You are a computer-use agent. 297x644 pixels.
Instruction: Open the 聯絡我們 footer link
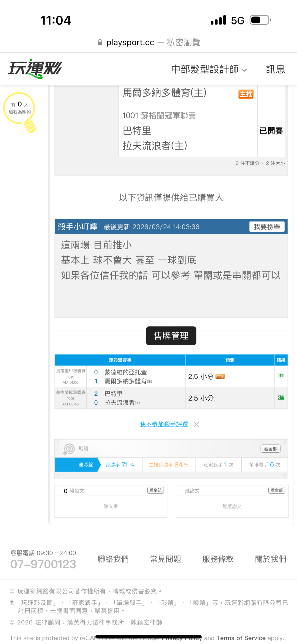113,559
